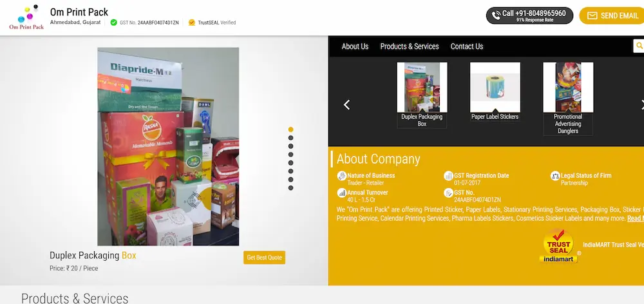This screenshot has height=304, width=644.
Task: Click the Paper Label Stickers caption
Action: (495, 117)
